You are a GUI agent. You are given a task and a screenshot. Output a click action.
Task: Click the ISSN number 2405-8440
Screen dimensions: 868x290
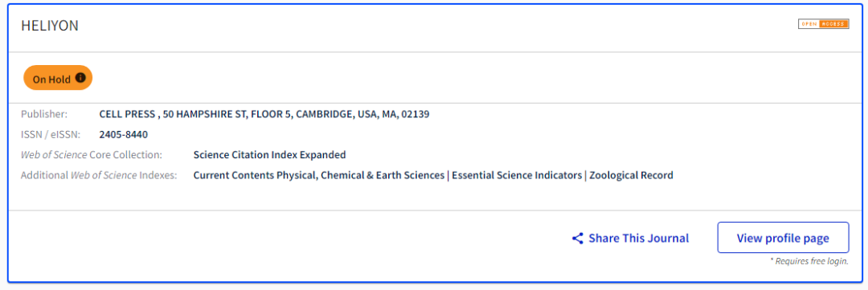click(124, 134)
